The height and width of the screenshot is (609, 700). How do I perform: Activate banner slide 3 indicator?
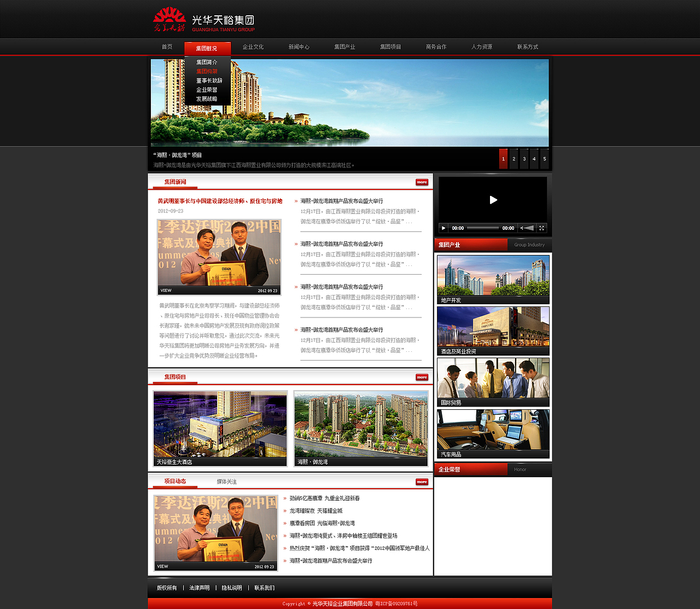point(524,159)
